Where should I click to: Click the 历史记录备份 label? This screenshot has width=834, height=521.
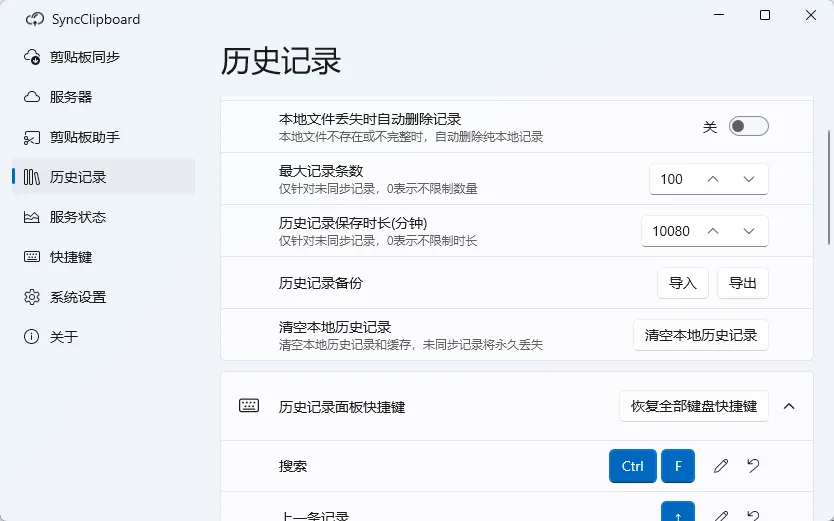coord(321,283)
